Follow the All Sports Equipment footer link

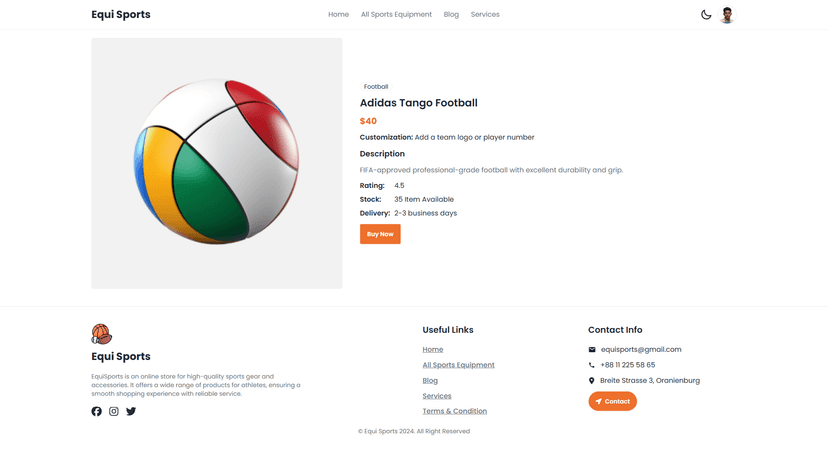458,365
